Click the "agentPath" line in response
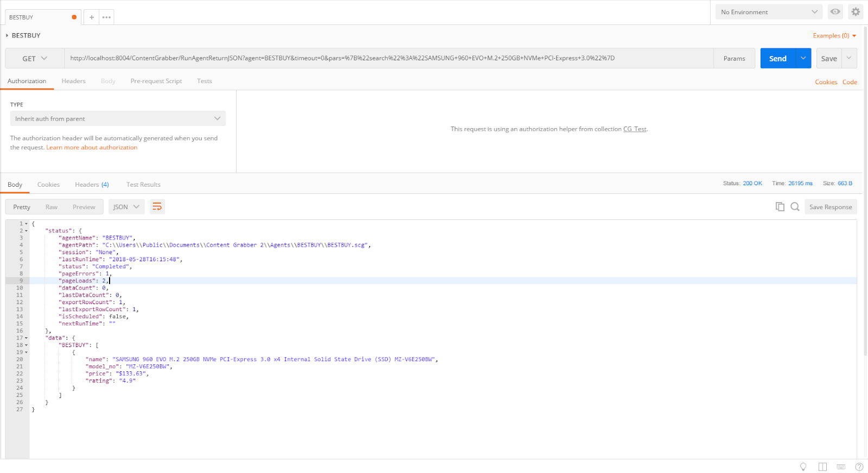The image size is (868, 473). click(215, 245)
